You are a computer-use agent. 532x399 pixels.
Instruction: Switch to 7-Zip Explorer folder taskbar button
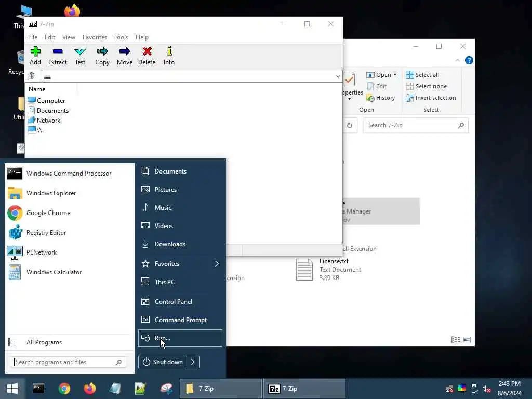pos(220,389)
